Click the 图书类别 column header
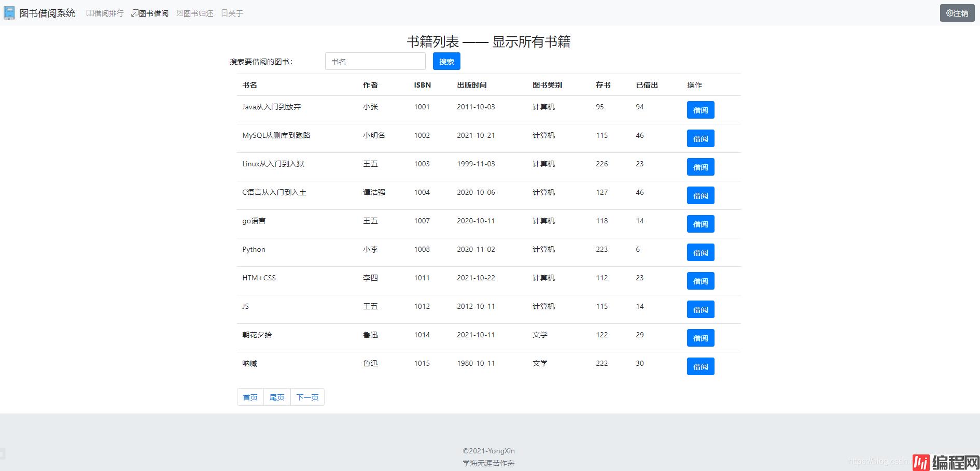Image resolution: width=980 pixels, height=471 pixels. pyautogui.click(x=547, y=85)
